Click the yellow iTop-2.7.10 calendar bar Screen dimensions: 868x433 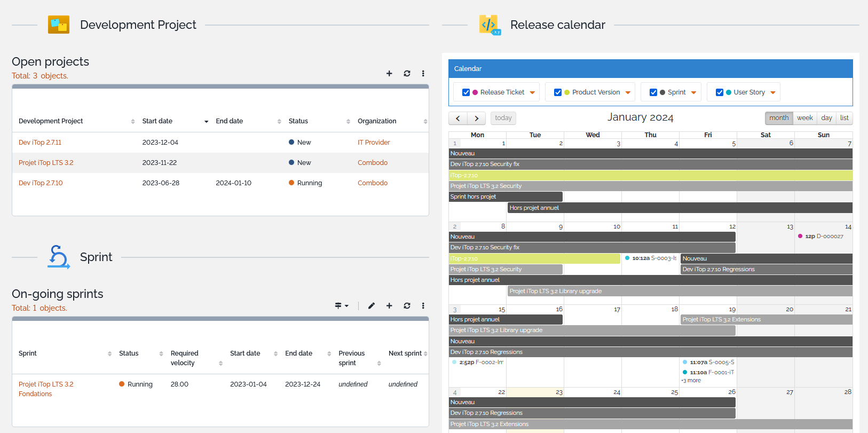[650, 175]
